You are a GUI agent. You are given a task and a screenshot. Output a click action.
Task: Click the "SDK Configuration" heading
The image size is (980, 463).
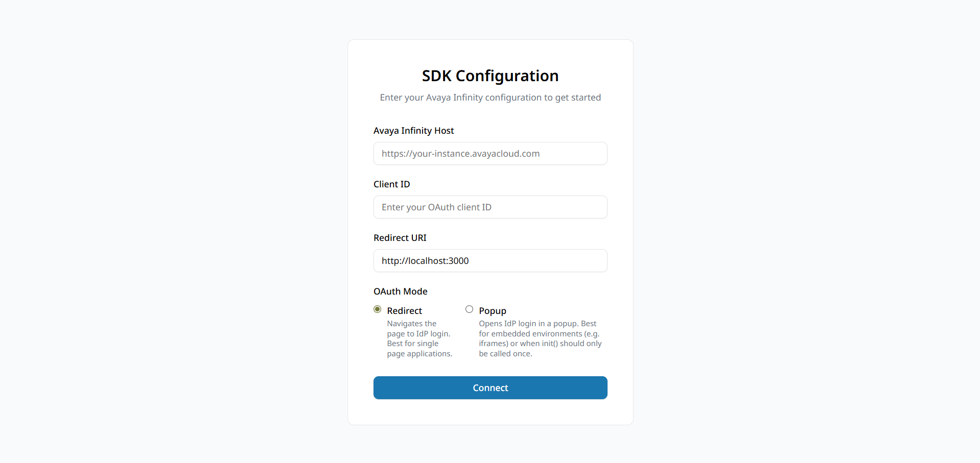click(x=491, y=76)
